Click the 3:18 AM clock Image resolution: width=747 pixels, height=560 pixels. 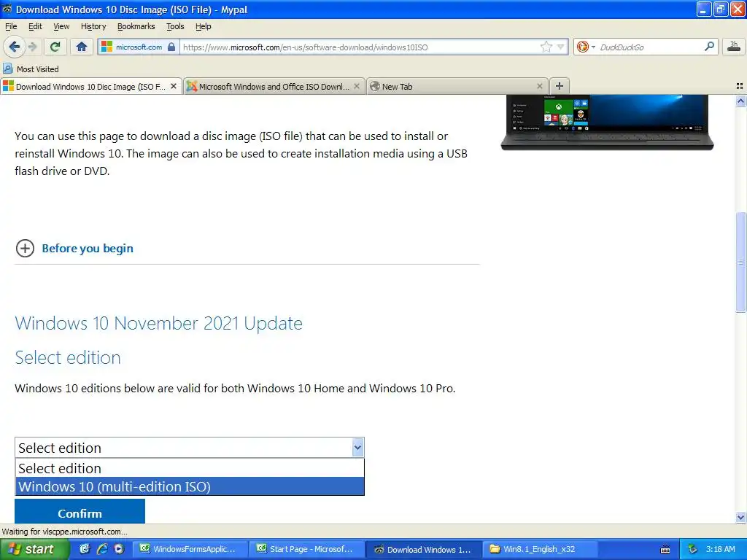point(720,549)
